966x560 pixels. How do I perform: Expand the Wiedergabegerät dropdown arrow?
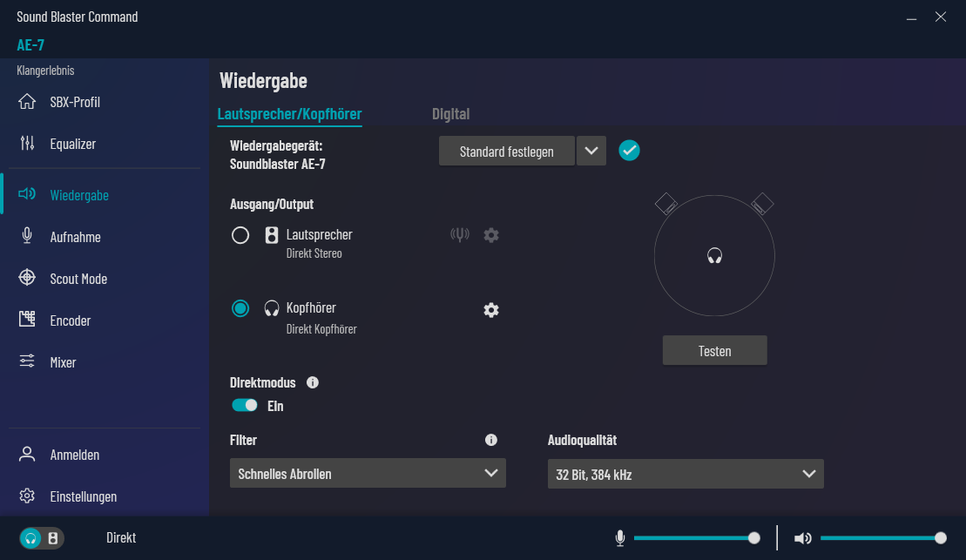[x=591, y=150]
